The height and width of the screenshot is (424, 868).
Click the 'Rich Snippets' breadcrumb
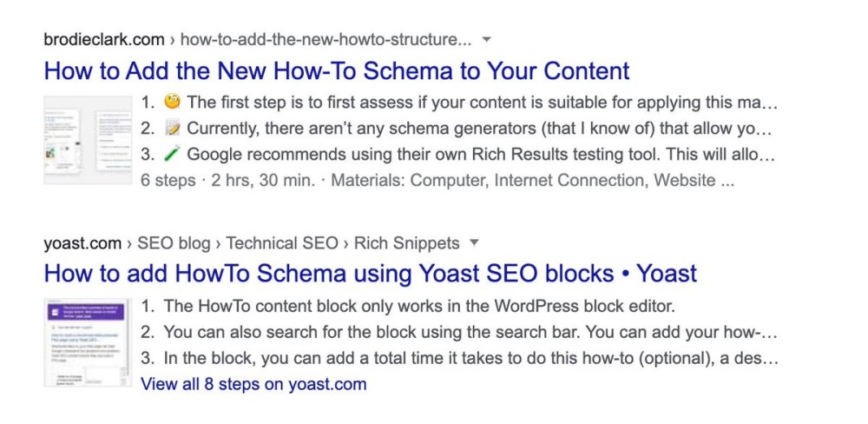tap(406, 243)
